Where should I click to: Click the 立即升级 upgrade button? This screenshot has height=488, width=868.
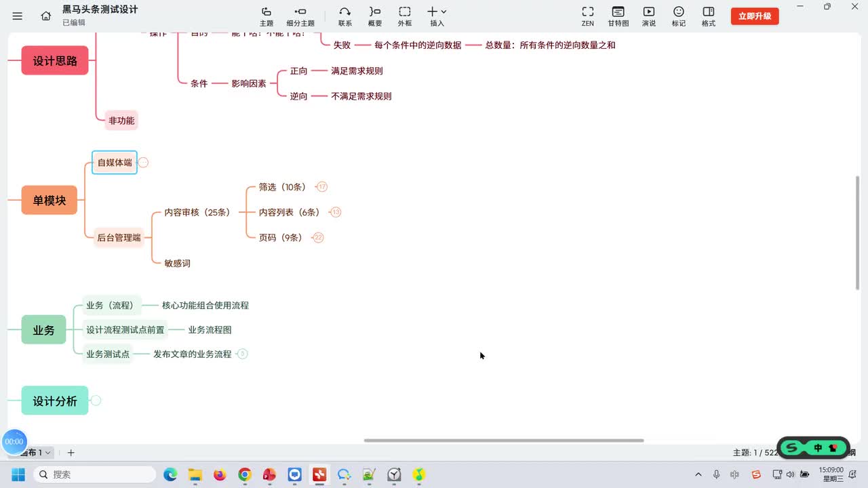tap(755, 16)
